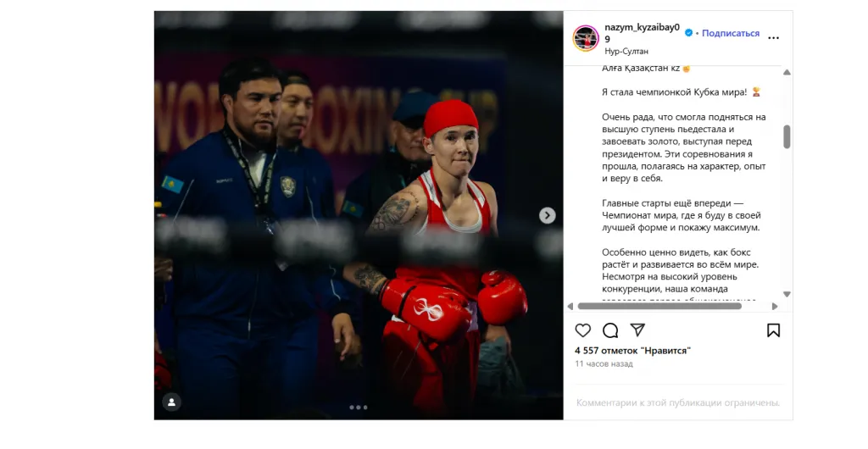The width and height of the screenshot is (868, 449).
Task: Click the caption scrollbar up arrow
Action: click(787, 73)
